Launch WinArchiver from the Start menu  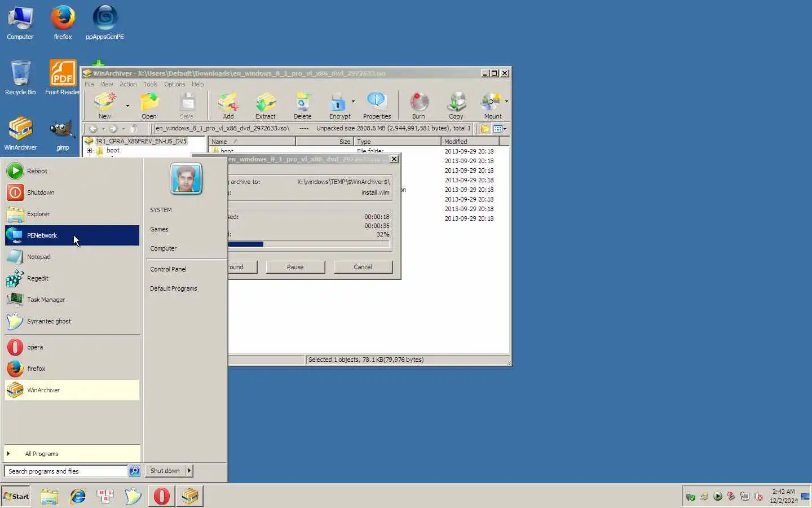pyautogui.click(x=72, y=390)
